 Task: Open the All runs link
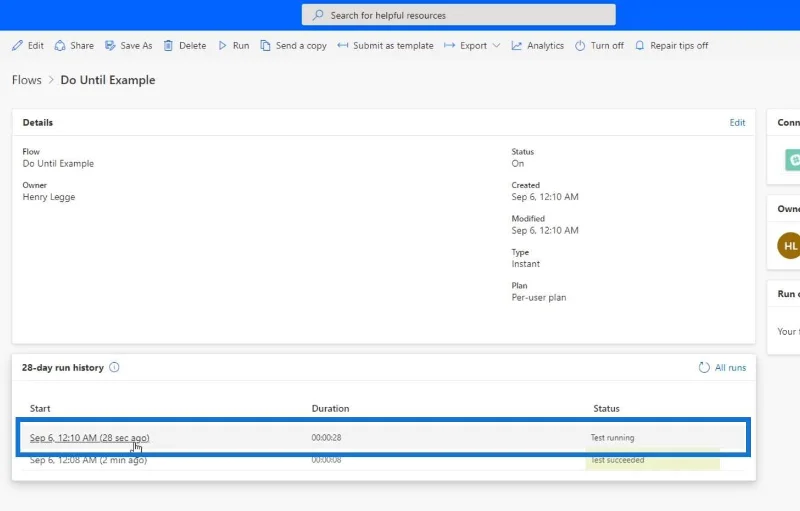click(x=730, y=368)
